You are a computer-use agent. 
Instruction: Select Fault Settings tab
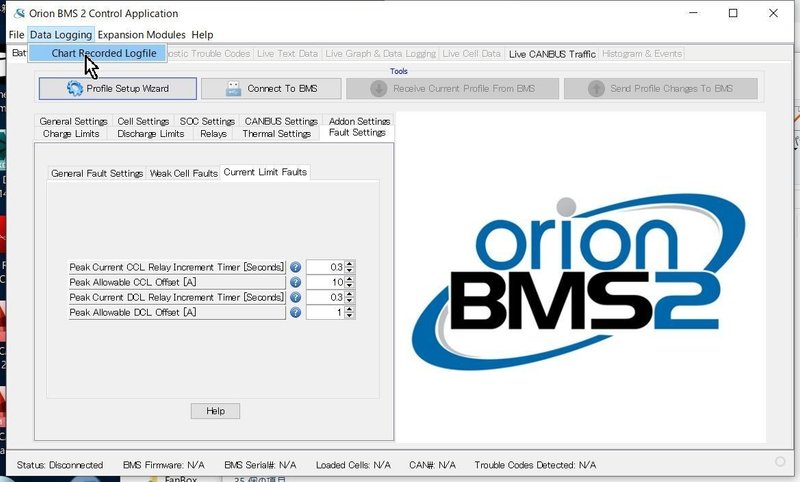point(357,133)
